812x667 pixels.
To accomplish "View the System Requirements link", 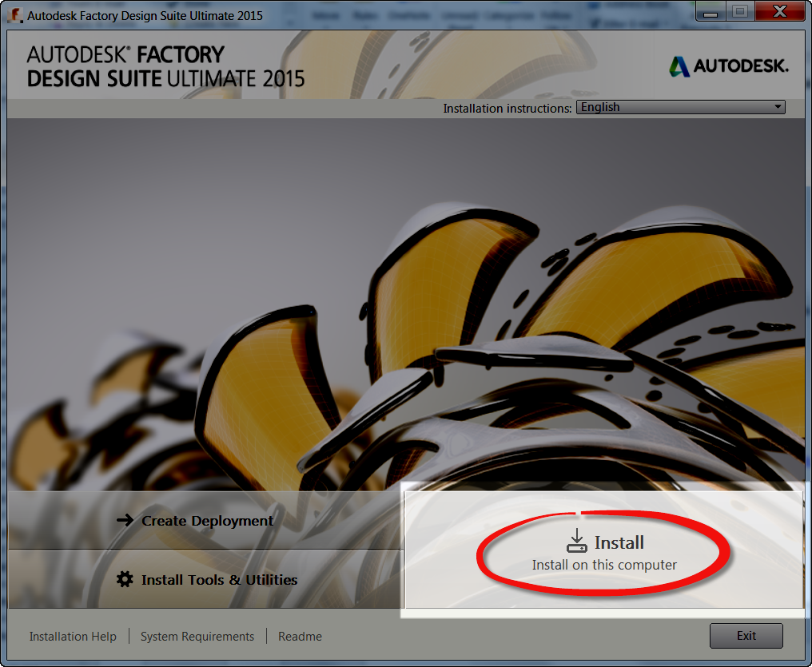I will 197,636.
